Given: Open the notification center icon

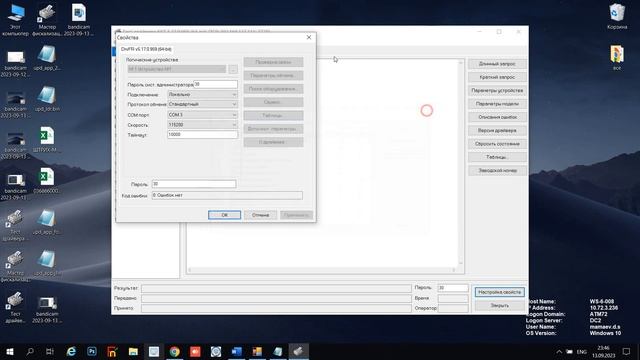Looking at the screenshot, I should pyautogui.click(x=626, y=351).
